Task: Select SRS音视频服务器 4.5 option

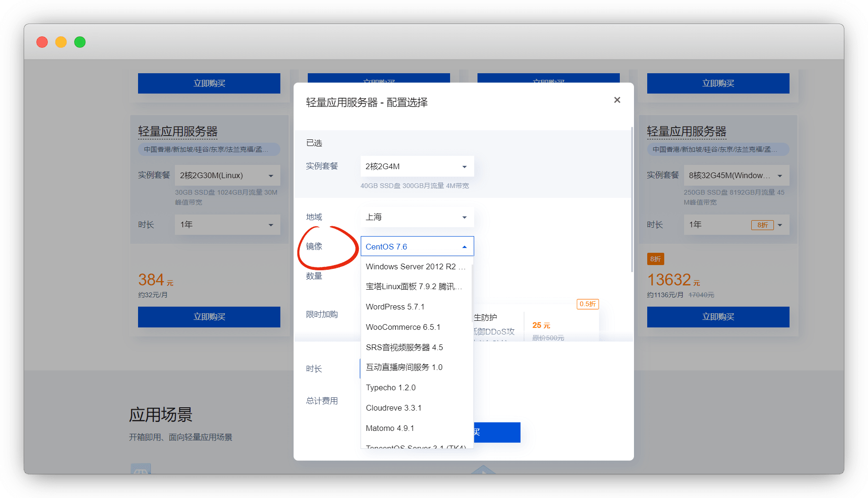Action: tap(404, 348)
